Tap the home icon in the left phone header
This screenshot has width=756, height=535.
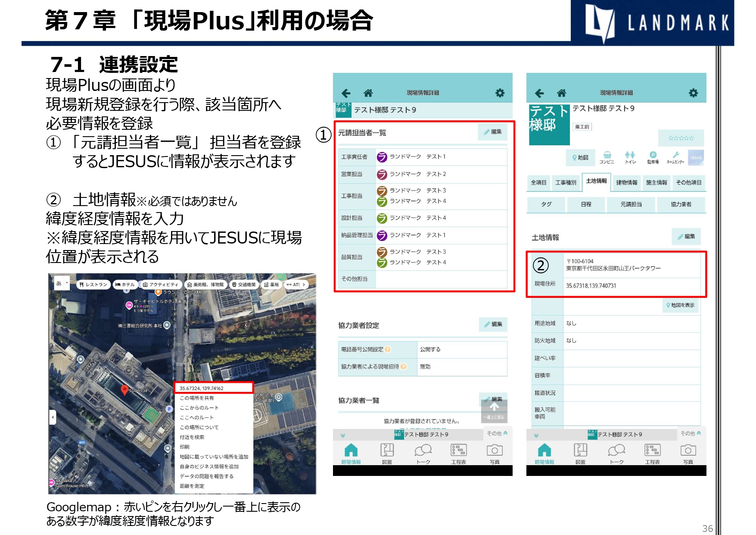368,93
